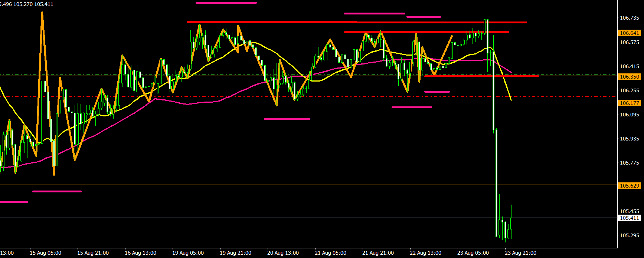Click the 19 Aug 05:00 time label
Viewport: 644px width, 258px height.
188,253
